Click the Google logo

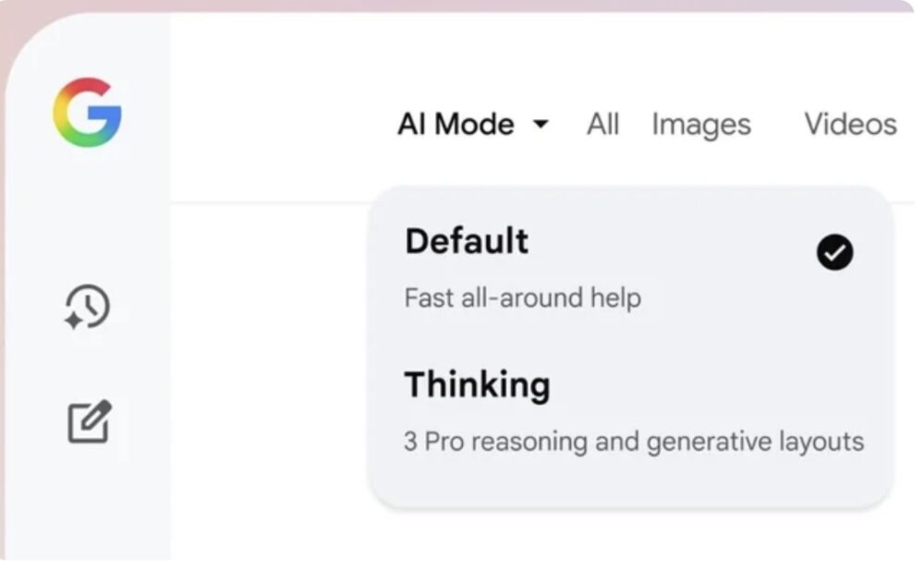coord(87,113)
